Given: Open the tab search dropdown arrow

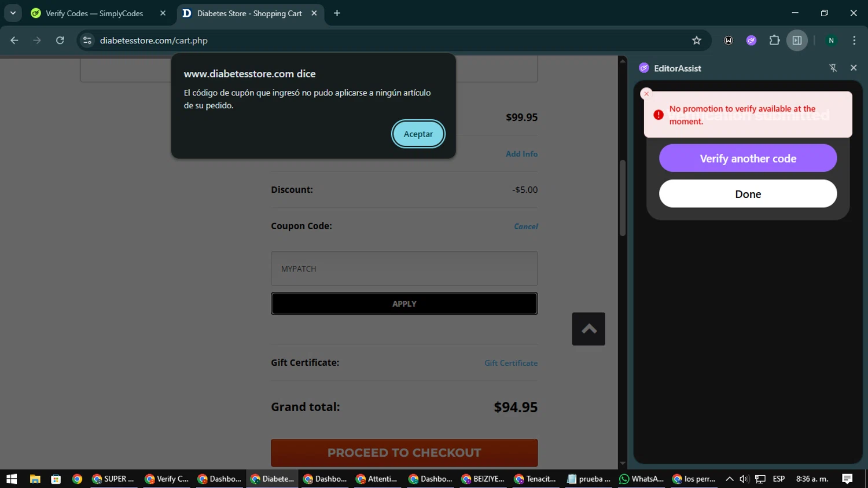Looking at the screenshot, I should tap(13, 13).
